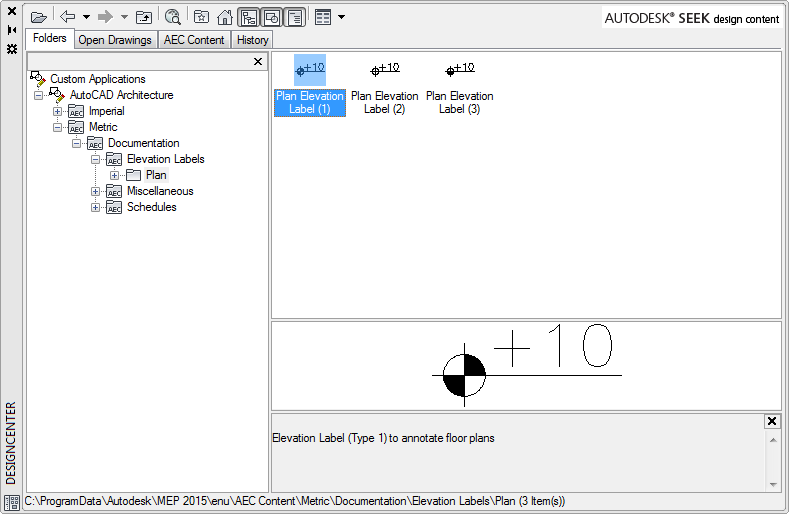Viewport: 789px width, 514px height.
Task: Select the Schedules folder
Action: [151, 207]
